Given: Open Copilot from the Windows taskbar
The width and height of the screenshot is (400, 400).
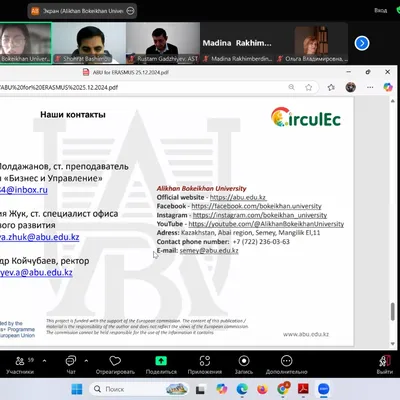Looking at the screenshot, I should coord(221,389).
